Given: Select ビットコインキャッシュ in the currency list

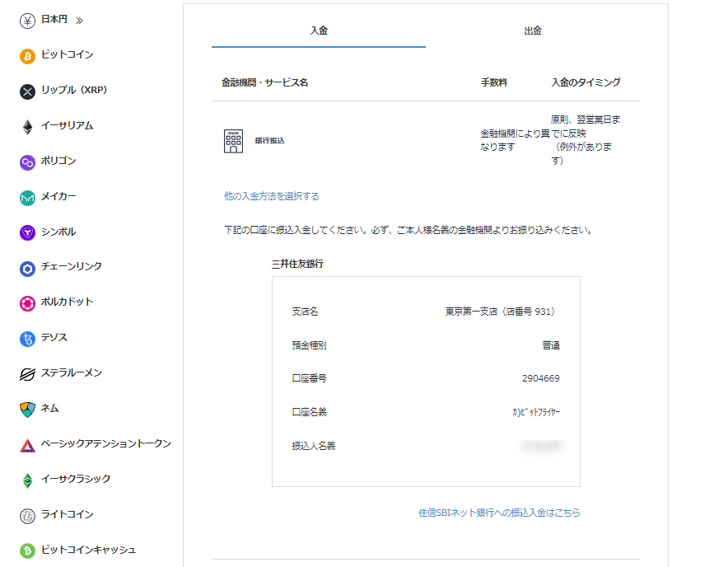Looking at the screenshot, I should (88, 551).
